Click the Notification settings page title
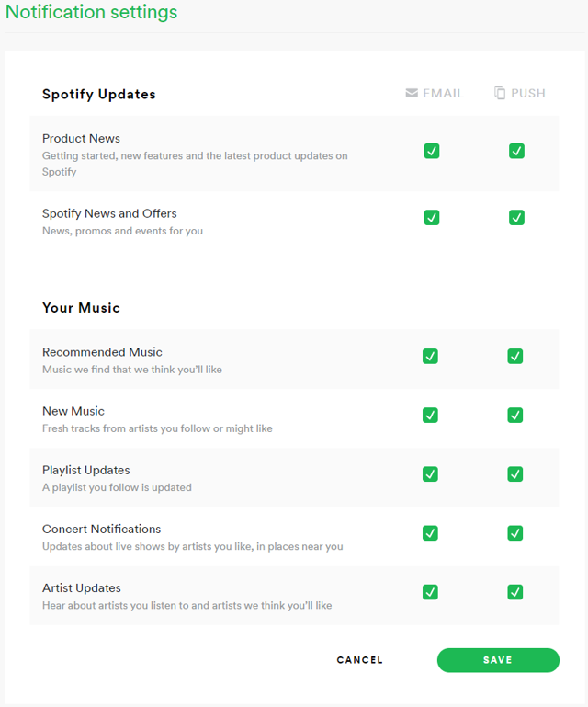The width and height of the screenshot is (588, 707). coord(92,12)
